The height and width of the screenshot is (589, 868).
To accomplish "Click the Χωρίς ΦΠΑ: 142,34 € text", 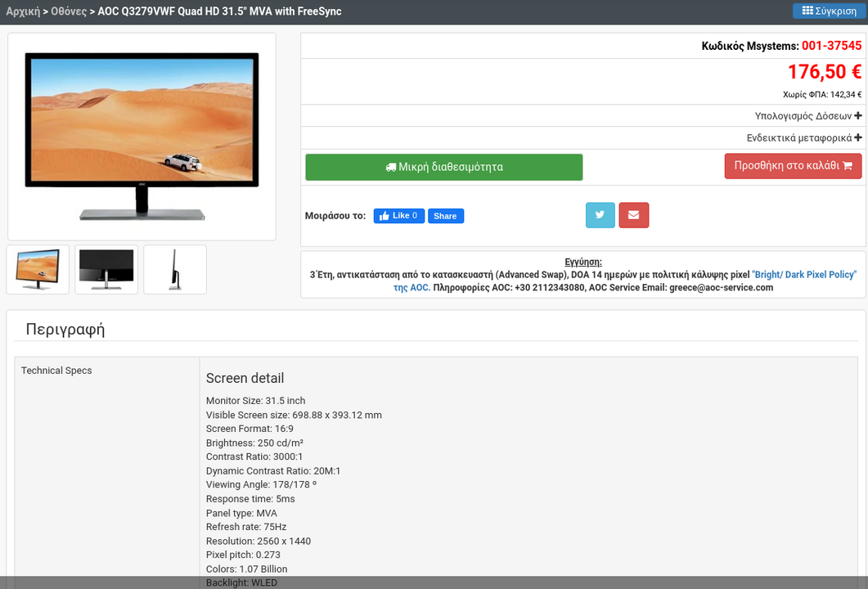I will (822, 95).
